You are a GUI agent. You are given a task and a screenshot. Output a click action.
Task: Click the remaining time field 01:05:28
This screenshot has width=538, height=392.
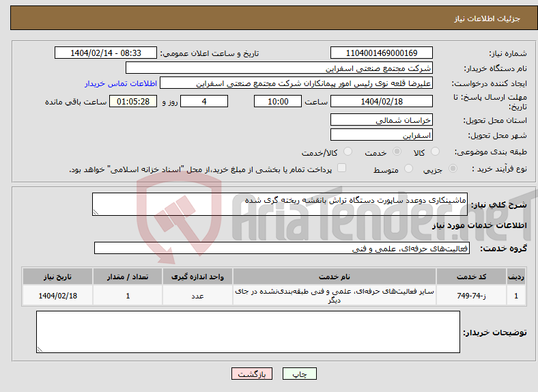(x=133, y=101)
